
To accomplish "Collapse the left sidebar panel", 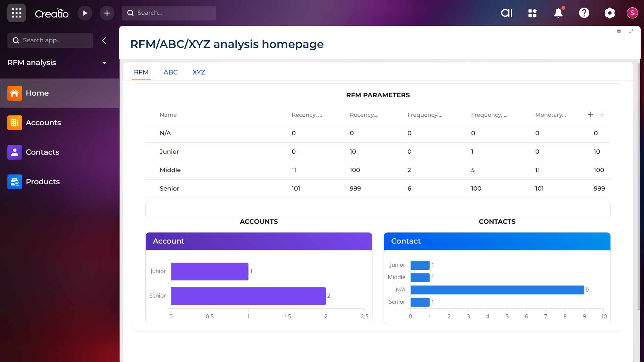I will 104,41.
